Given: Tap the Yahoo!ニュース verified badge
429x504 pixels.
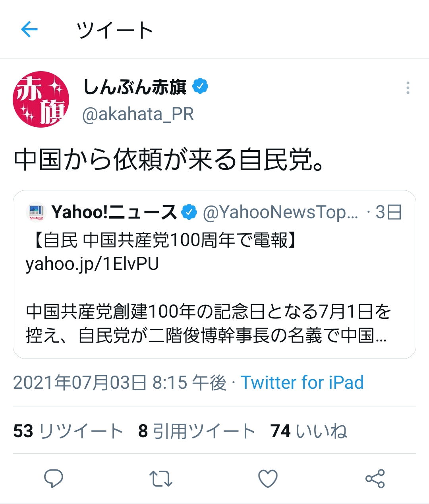Looking at the screenshot, I should pos(189,212).
